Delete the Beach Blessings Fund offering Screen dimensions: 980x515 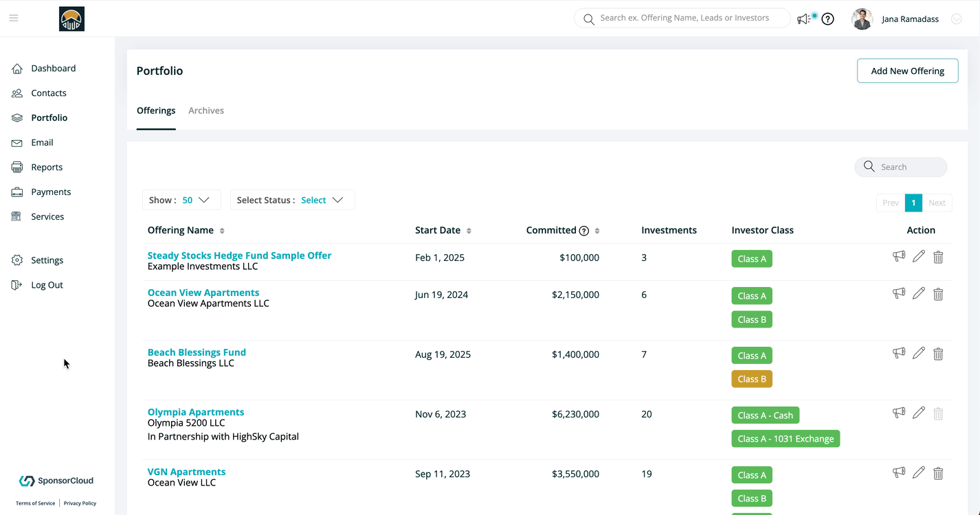(x=938, y=354)
